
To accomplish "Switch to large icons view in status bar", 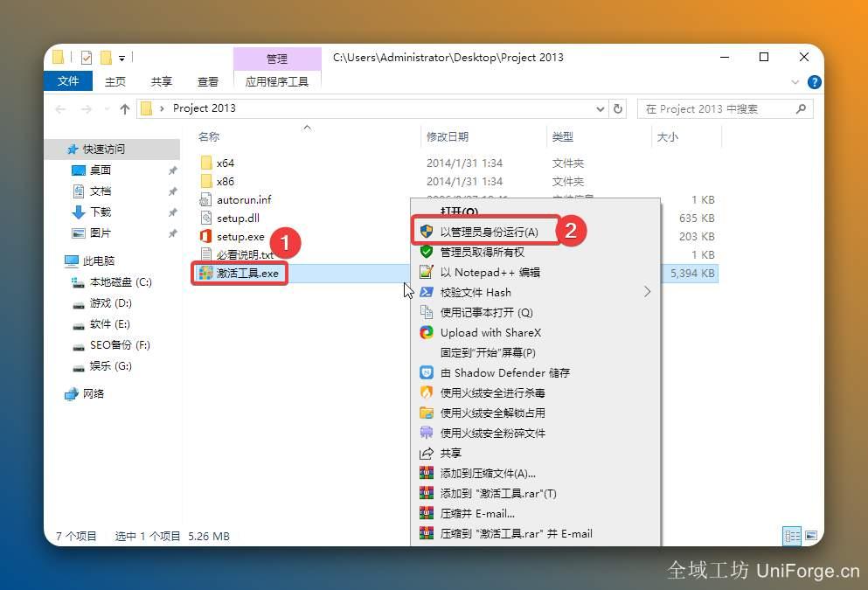I will pyautogui.click(x=811, y=536).
